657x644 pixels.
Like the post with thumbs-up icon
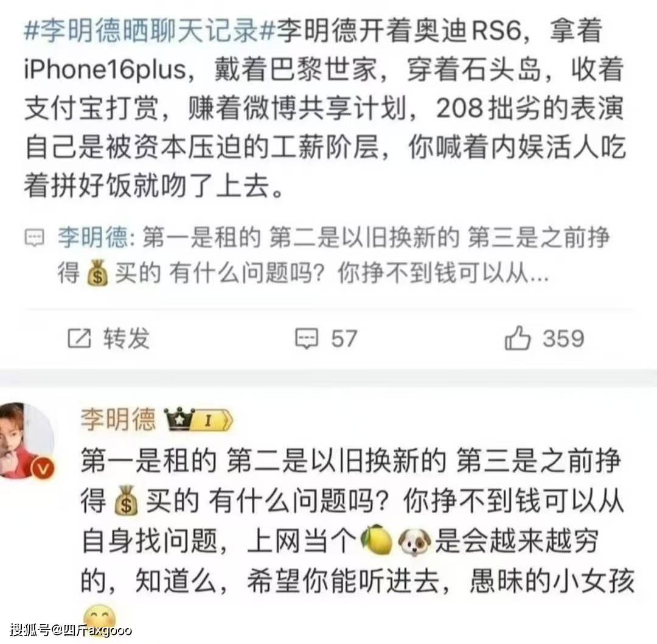coord(518,338)
